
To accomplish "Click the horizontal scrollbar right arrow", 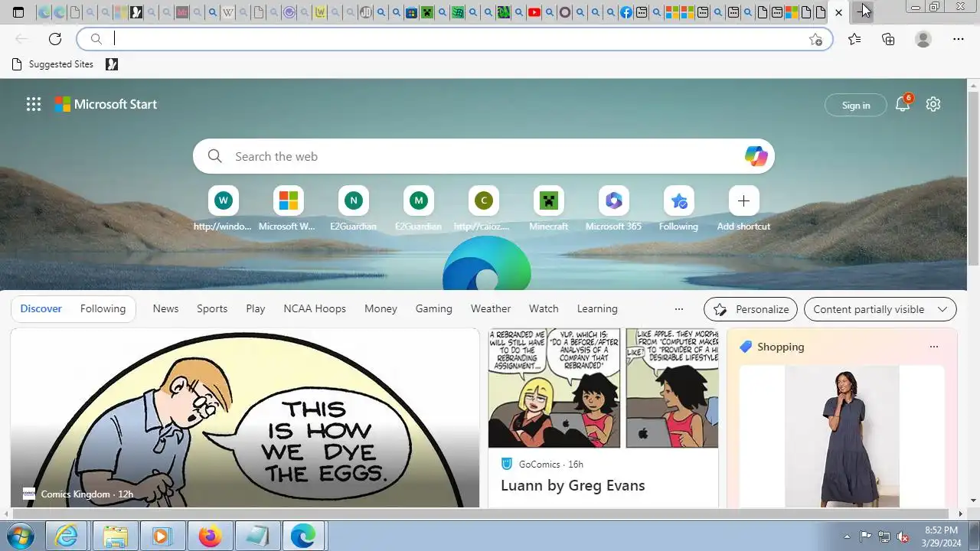I will tap(961, 514).
